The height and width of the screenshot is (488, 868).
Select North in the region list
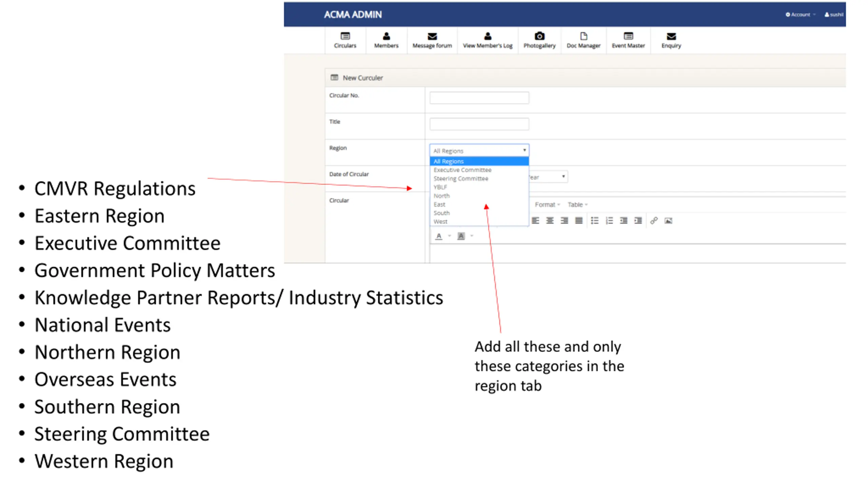479,196
